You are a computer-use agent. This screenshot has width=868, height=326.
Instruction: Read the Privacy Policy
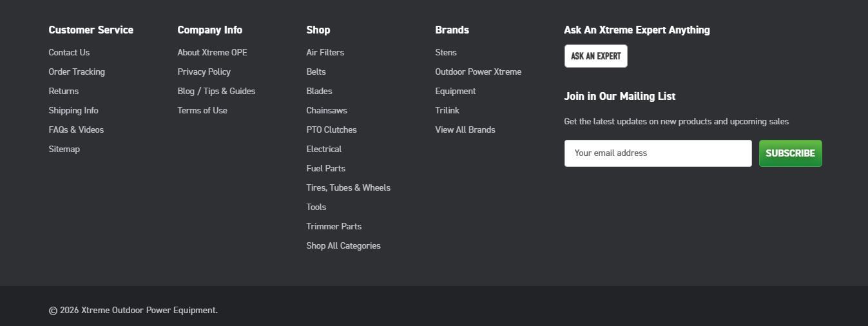pos(204,72)
